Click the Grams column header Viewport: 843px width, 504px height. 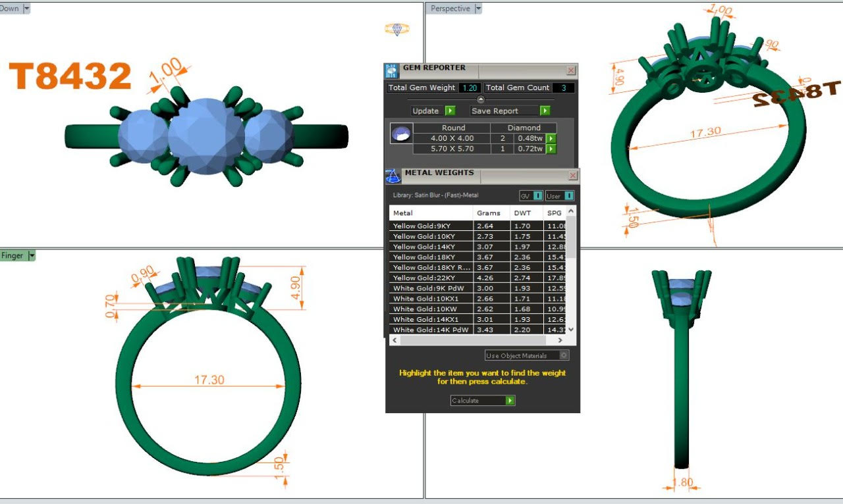pyautogui.click(x=489, y=213)
